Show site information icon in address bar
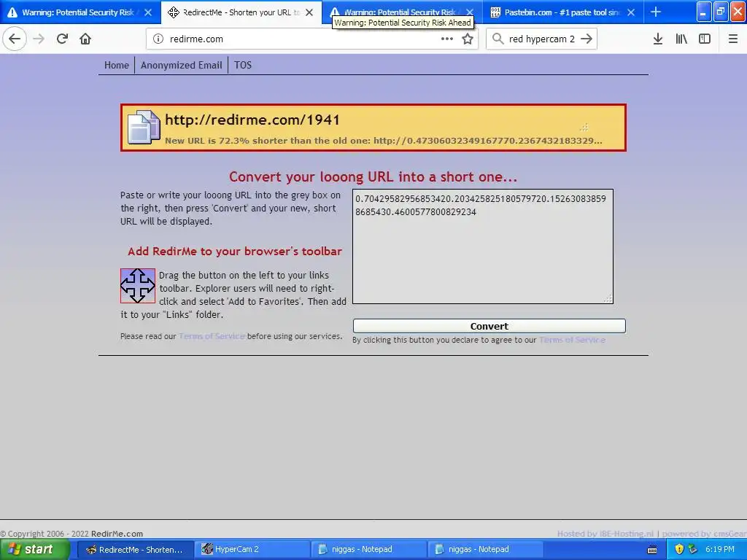The width and height of the screenshot is (747, 560). coord(158,39)
